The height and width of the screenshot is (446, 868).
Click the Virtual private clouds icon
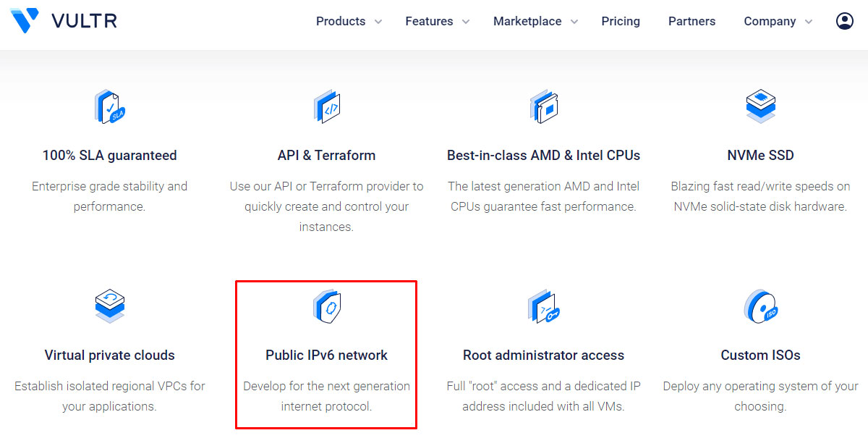pos(110,306)
